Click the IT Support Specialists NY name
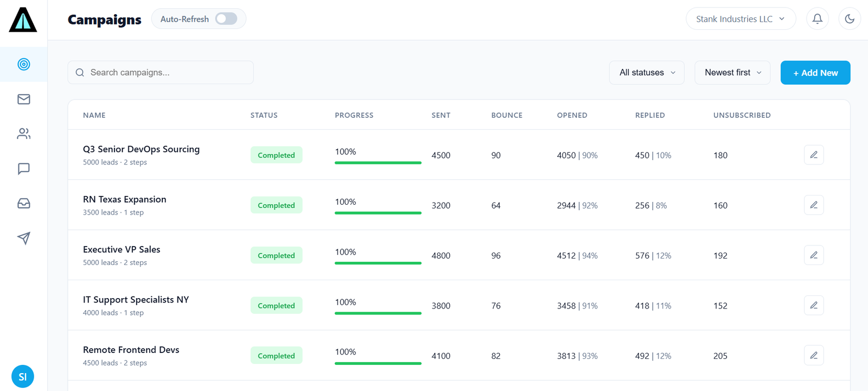 point(136,300)
